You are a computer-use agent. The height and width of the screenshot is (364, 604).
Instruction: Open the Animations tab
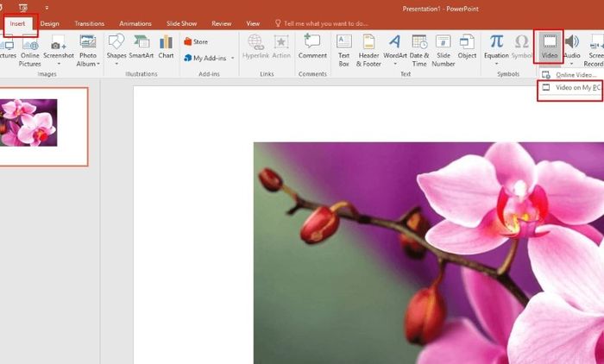click(135, 24)
